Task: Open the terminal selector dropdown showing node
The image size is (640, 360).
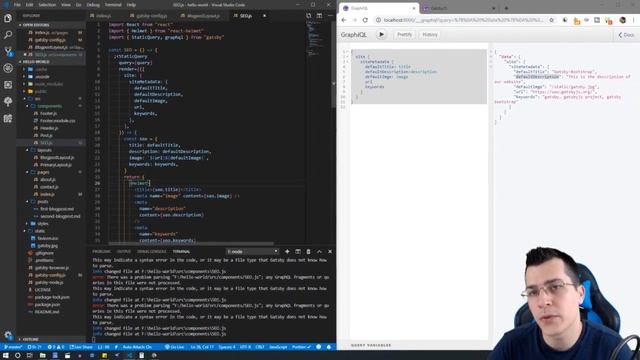Action: 252,251
